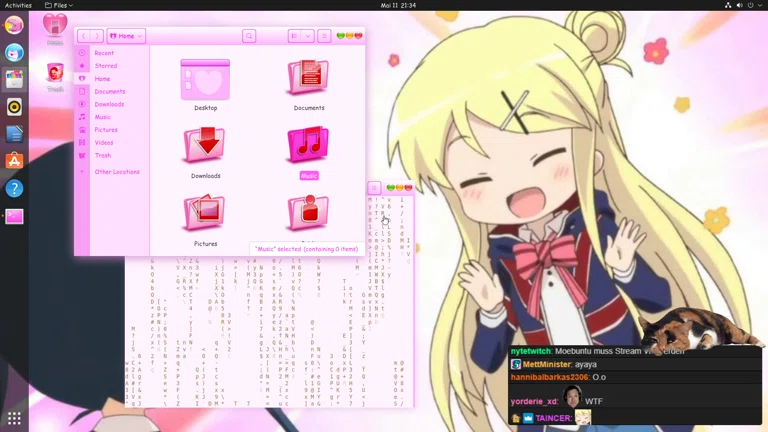Open Help from the dock
768x432 pixels.
[14, 189]
